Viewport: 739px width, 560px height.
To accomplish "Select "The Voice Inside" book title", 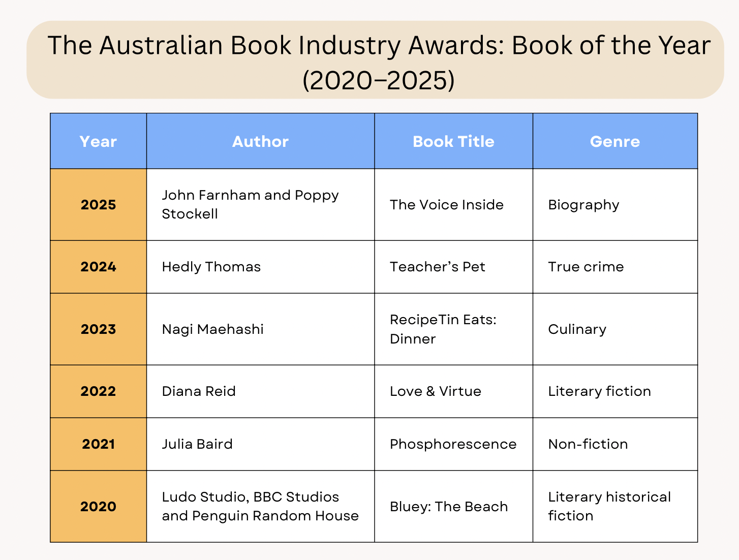I will click(447, 205).
